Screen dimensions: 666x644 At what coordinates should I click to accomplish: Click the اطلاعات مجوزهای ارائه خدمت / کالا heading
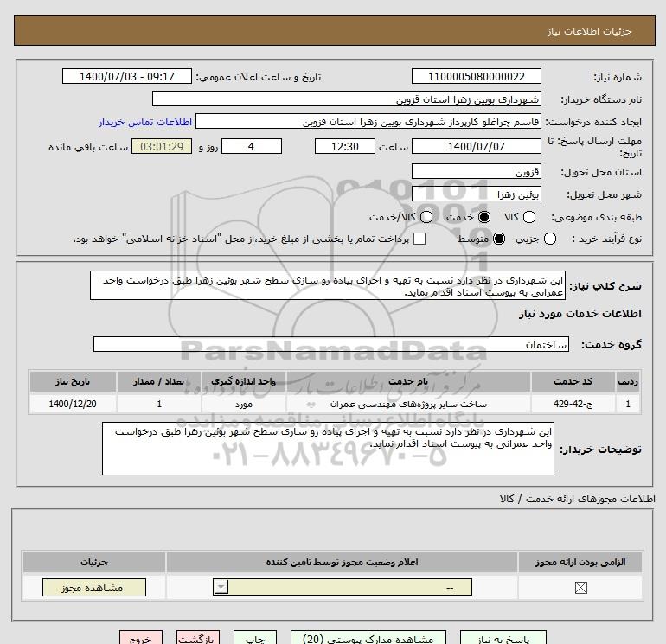[x=577, y=499]
